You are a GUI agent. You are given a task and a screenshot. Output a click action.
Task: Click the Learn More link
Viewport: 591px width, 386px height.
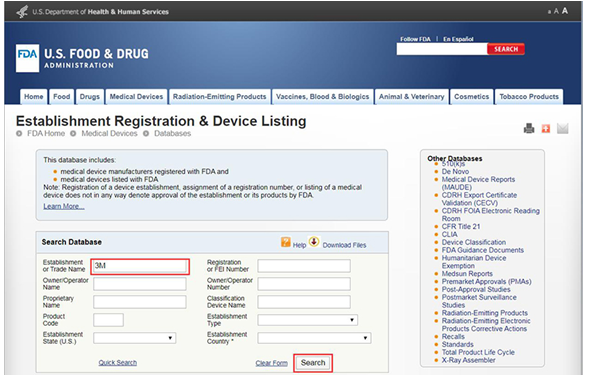64,206
